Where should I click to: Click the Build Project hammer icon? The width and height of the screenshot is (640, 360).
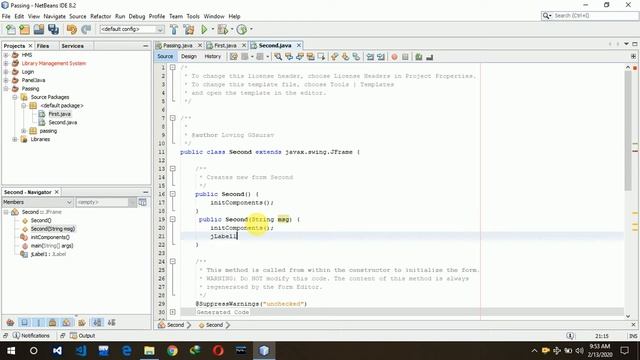coord(174,29)
